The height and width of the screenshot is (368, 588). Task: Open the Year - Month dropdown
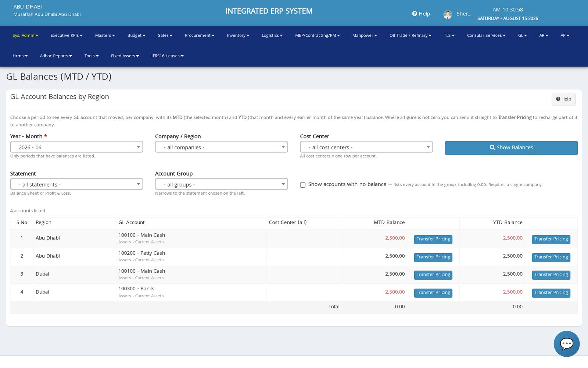76,147
